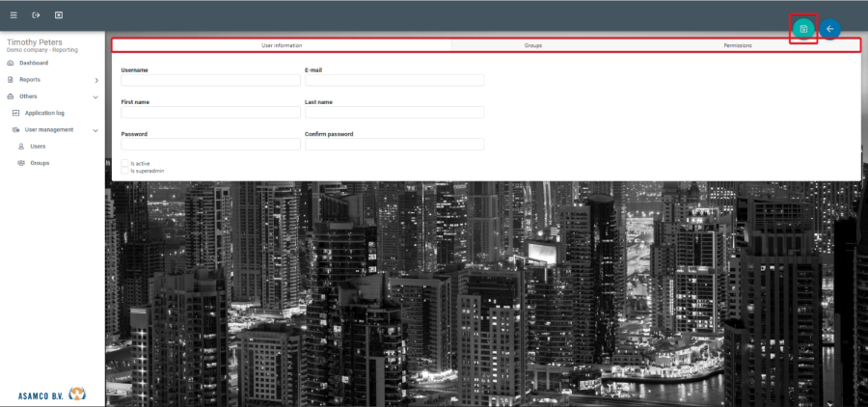This screenshot has width=868, height=407.
Task: Collapse the User management chevron
Action: (x=95, y=130)
